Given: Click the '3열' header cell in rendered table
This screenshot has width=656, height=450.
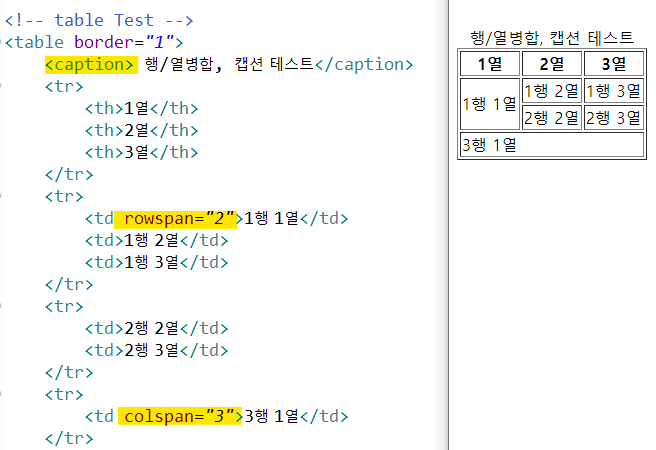Looking at the screenshot, I should 614,64.
